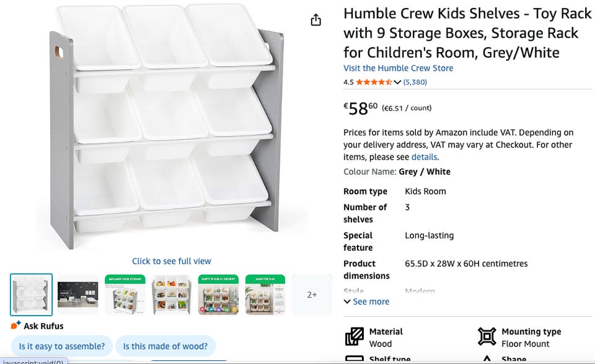Ask Rufus "Is this made of wood?"
595x364 pixels.
(x=165, y=347)
